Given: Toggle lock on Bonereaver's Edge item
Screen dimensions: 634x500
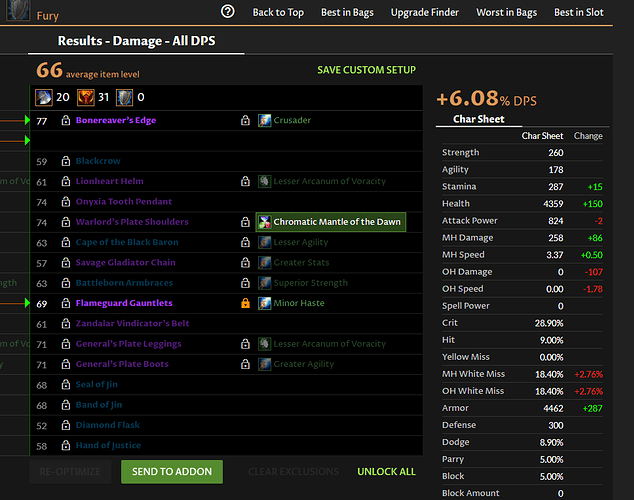Looking at the screenshot, I should coord(66,120).
